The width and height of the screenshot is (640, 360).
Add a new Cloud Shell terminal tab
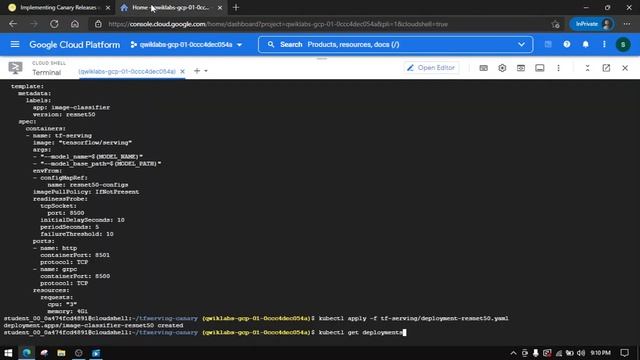pyautogui.click(x=197, y=71)
